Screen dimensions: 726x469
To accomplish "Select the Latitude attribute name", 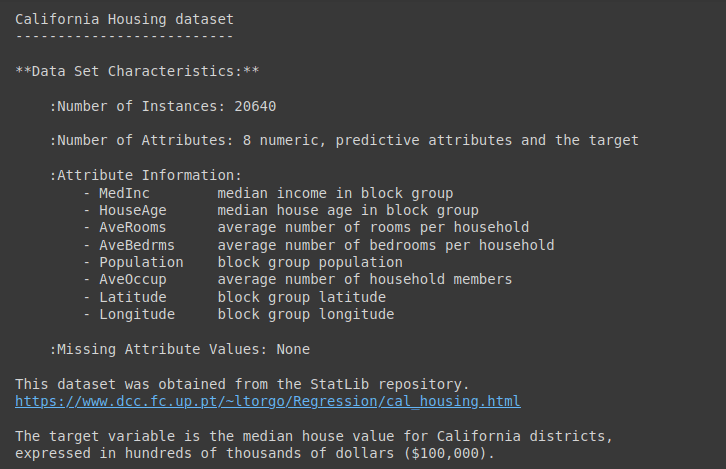I will (132, 297).
